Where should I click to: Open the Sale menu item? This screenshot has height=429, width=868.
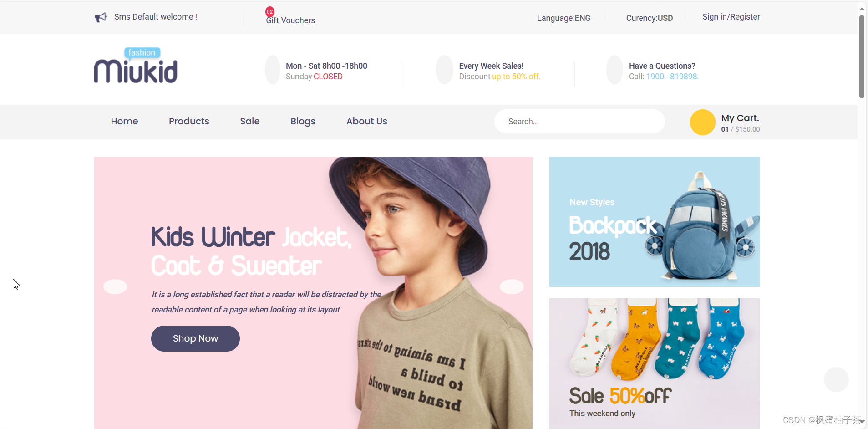250,121
